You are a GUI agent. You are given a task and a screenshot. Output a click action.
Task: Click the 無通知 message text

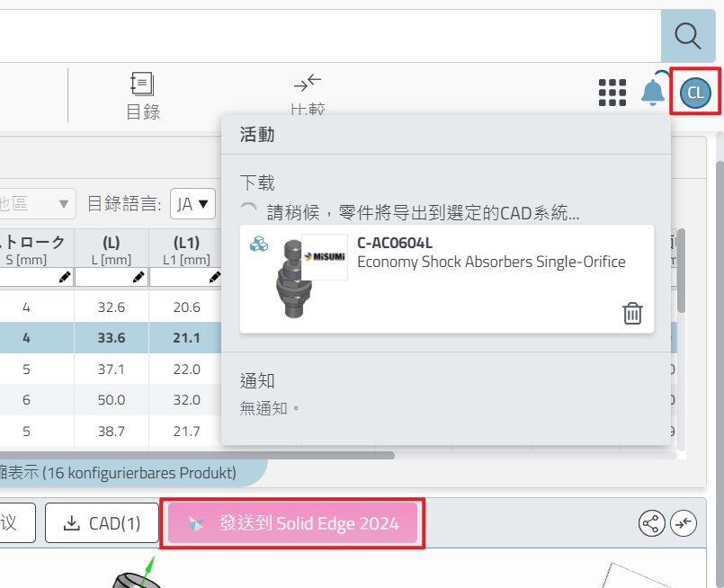270,408
